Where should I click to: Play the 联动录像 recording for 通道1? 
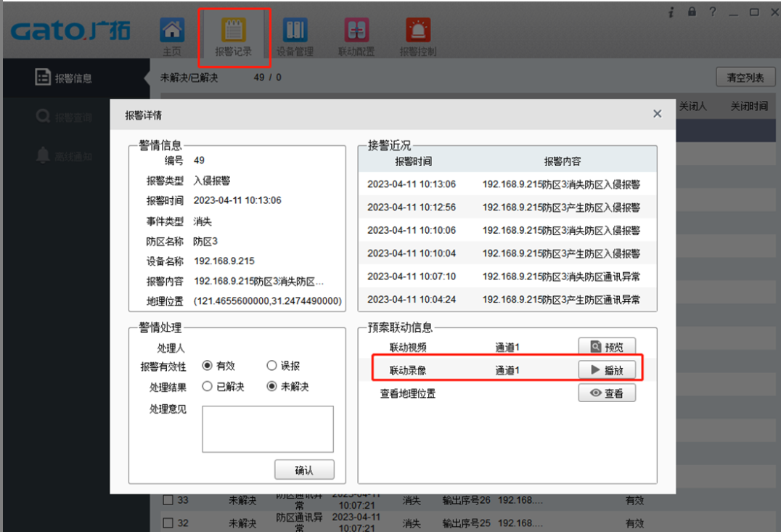click(x=607, y=369)
